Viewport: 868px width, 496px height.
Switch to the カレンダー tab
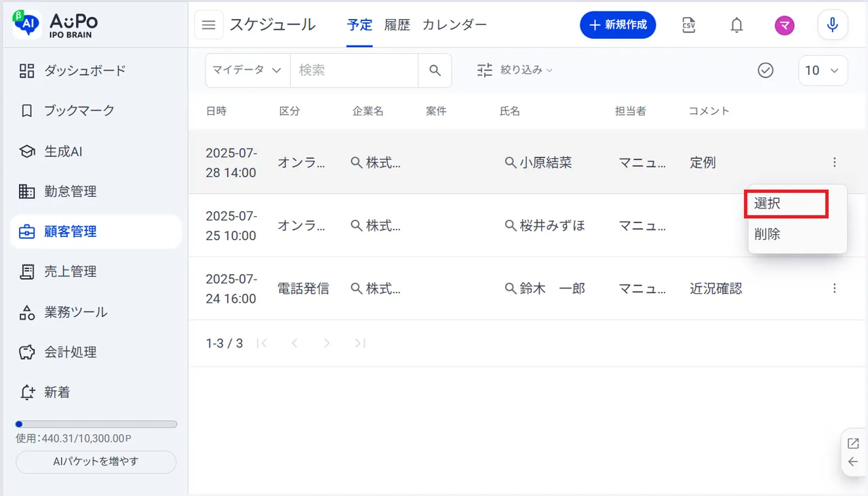click(454, 25)
